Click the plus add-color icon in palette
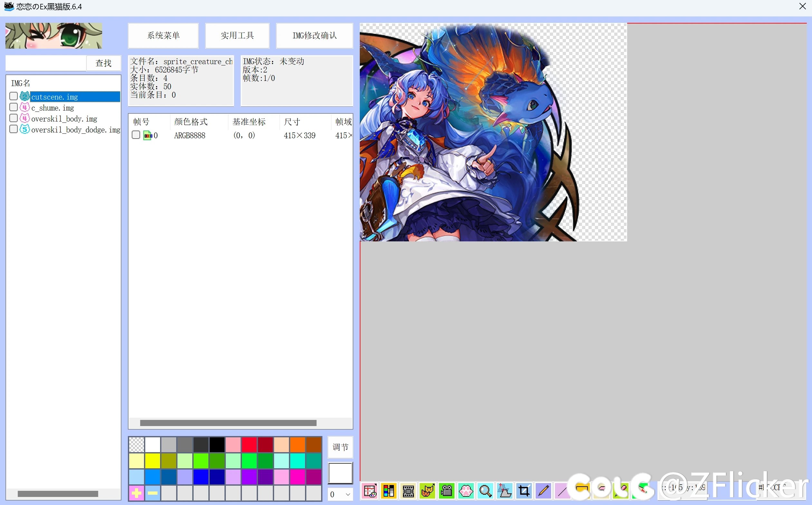 [x=136, y=493]
